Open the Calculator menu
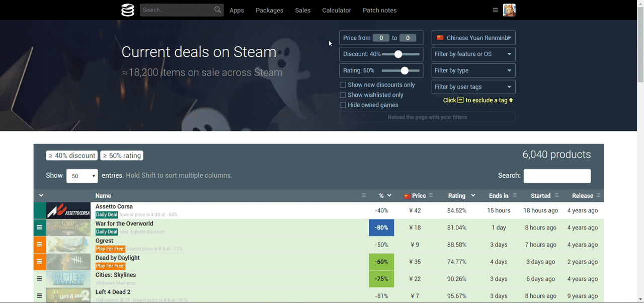 (x=337, y=10)
